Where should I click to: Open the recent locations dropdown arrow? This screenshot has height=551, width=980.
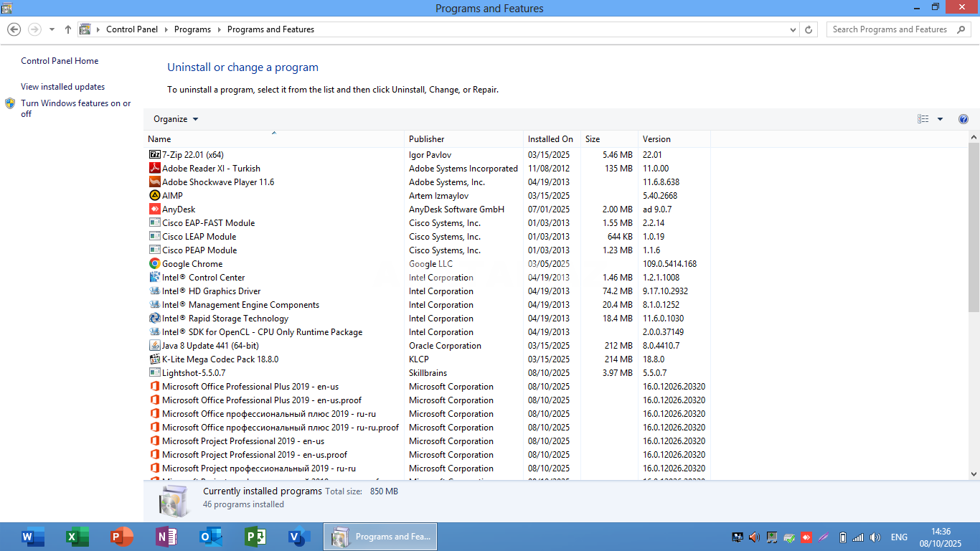[52, 29]
